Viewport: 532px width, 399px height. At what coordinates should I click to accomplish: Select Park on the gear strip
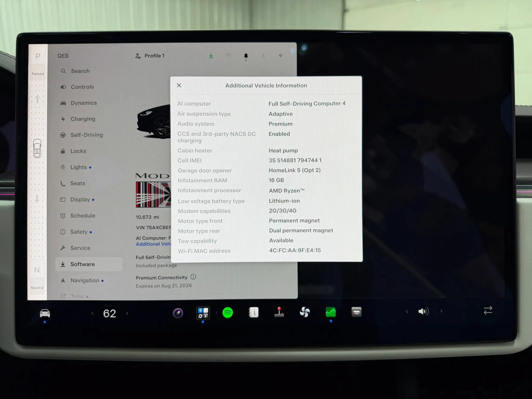pyautogui.click(x=38, y=56)
